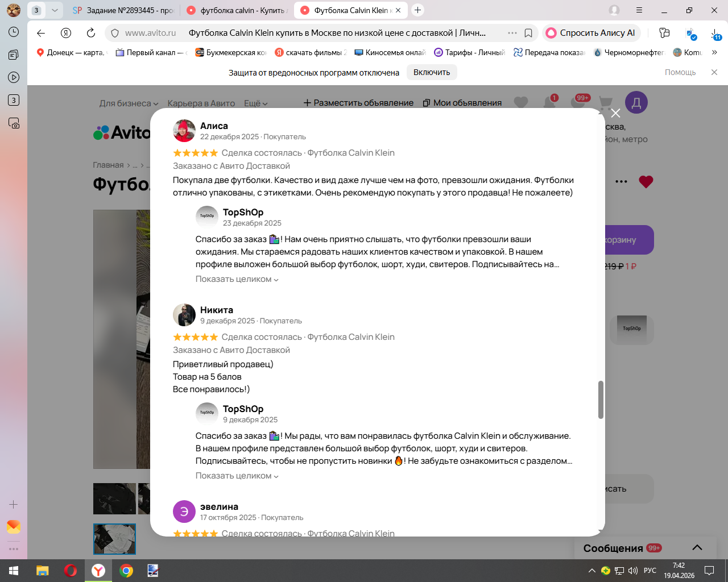Open Yandex Mail icon in sidebar
The width and height of the screenshot is (728, 582).
click(x=14, y=527)
